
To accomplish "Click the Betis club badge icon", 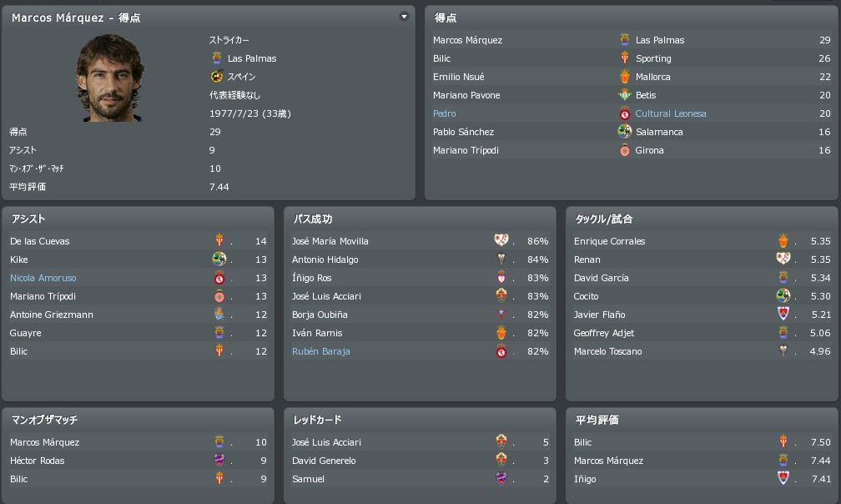I will pyautogui.click(x=624, y=95).
